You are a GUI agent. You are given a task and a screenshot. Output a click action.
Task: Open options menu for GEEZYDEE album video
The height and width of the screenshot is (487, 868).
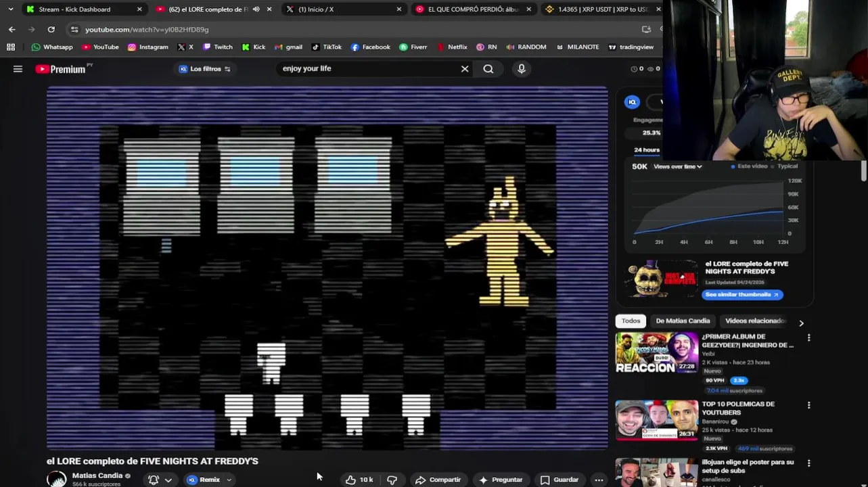(808, 337)
